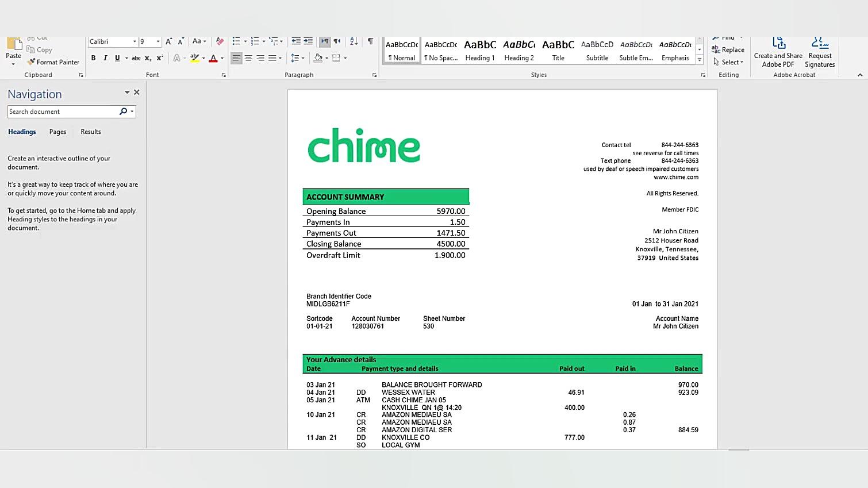The height and width of the screenshot is (488, 868).
Task: Toggle Bold formatting
Action: tap(93, 58)
